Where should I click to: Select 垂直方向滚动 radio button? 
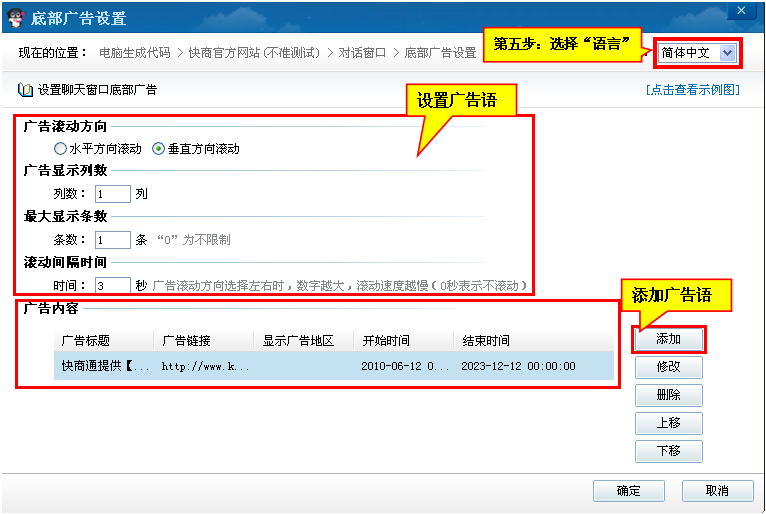point(158,149)
